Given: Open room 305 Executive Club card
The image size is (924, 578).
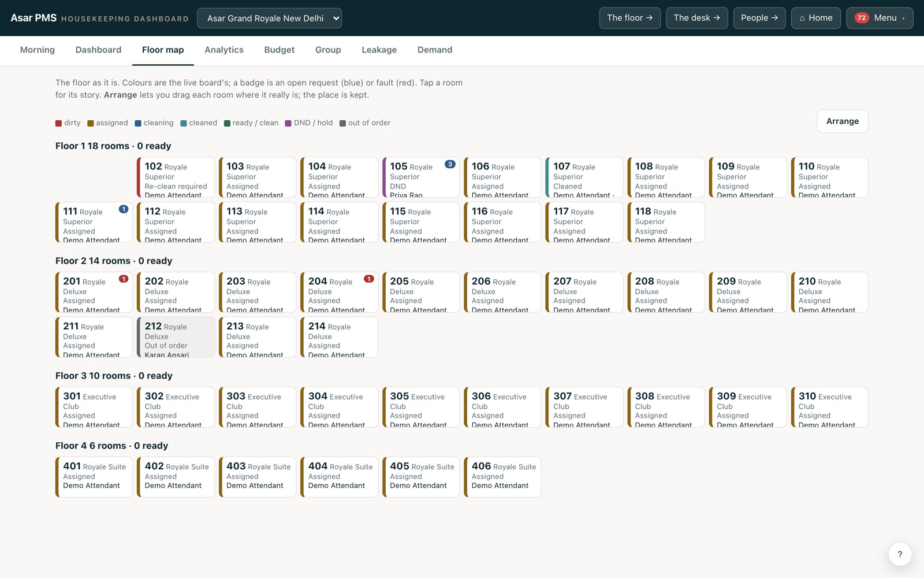Looking at the screenshot, I should tap(421, 407).
